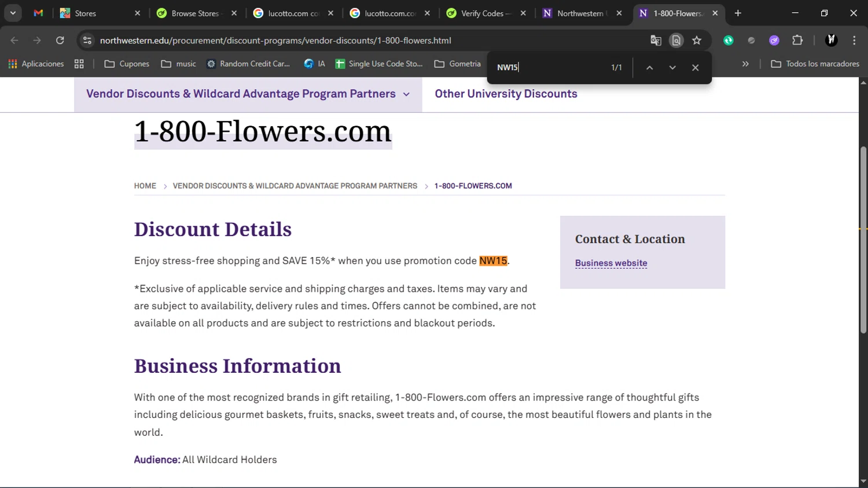View site information icon in address bar
Image resolution: width=868 pixels, height=488 pixels.
click(87, 40)
